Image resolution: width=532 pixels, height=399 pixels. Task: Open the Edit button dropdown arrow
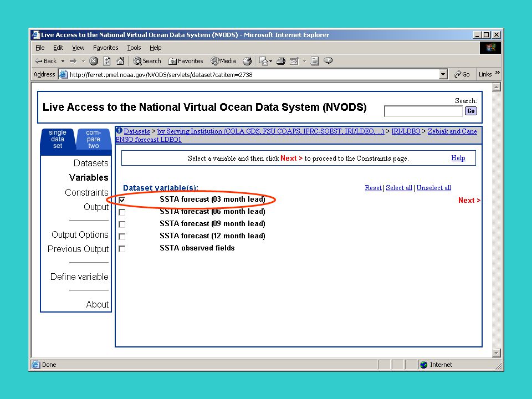click(304, 62)
